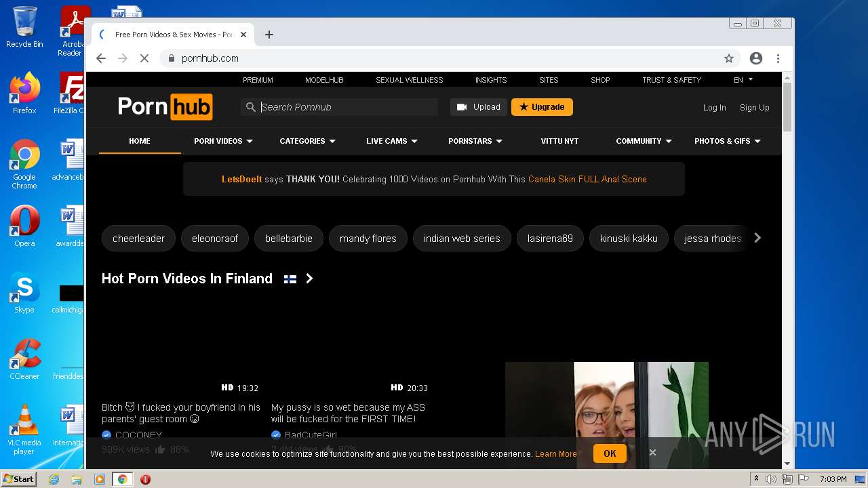868x488 pixels.
Task: Open the Opera desktop icon
Action: point(24,226)
